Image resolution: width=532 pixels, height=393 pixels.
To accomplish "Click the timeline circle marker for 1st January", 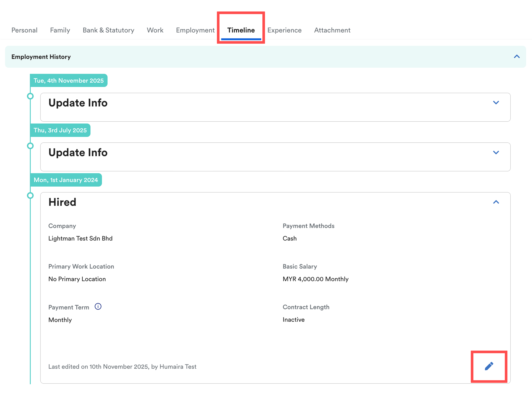I will point(30,195).
